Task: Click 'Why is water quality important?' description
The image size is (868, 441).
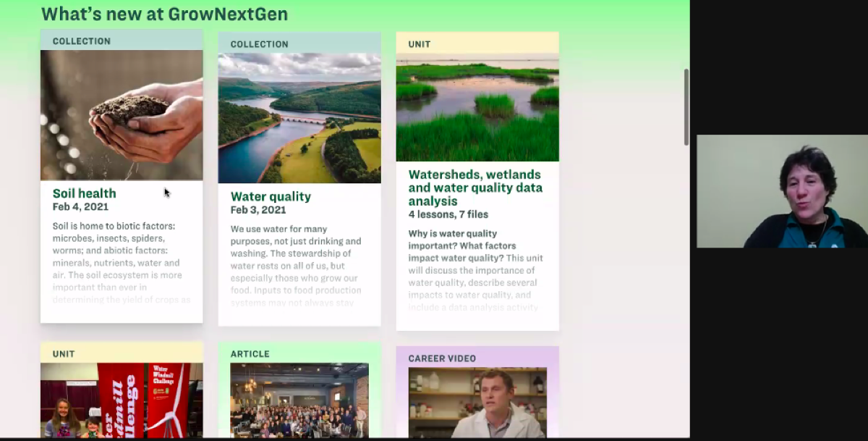Action: (475, 270)
